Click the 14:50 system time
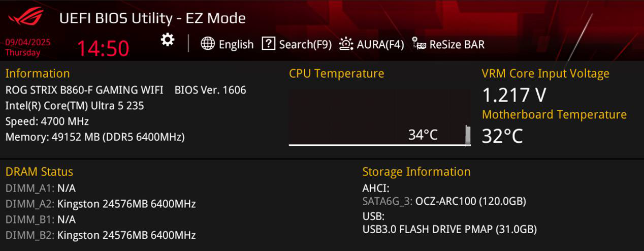The width and height of the screenshot is (644, 251). pos(103,48)
